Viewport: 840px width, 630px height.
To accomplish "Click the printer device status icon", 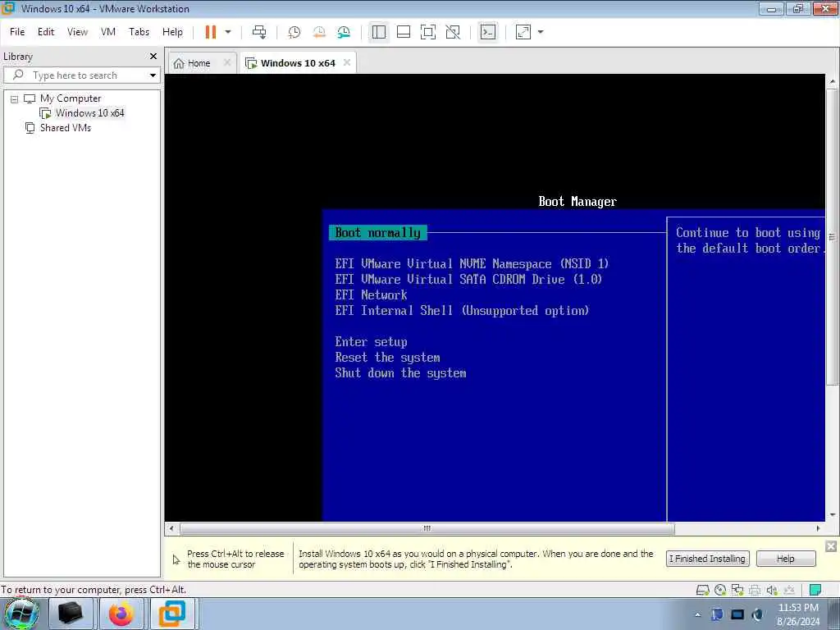I will pyautogui.click(x=755, y=591).
